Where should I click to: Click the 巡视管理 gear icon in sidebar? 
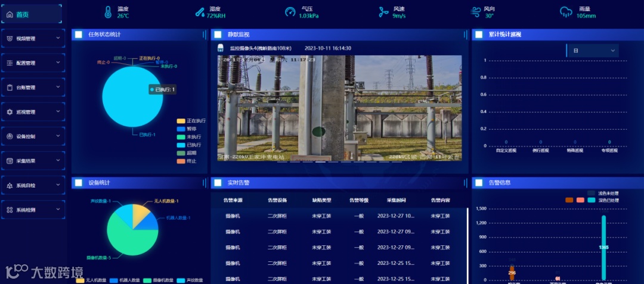pyautogui.click(x=10, y=112)
